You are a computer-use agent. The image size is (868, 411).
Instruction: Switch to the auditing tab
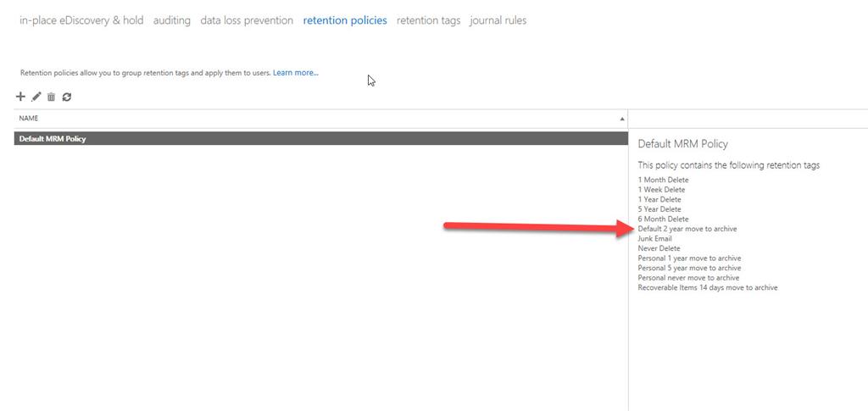(x=171, y=20)
